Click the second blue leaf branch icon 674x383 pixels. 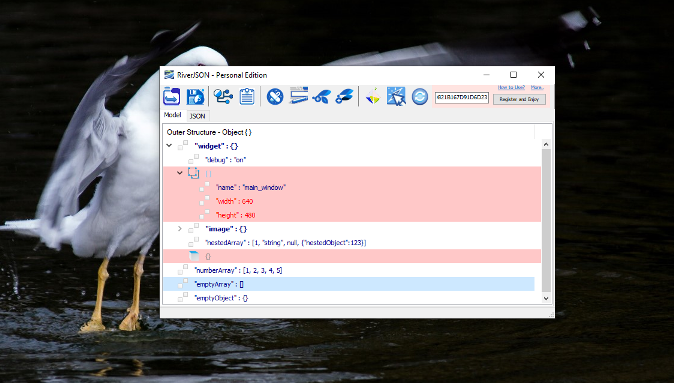click(x=344, y=96)
